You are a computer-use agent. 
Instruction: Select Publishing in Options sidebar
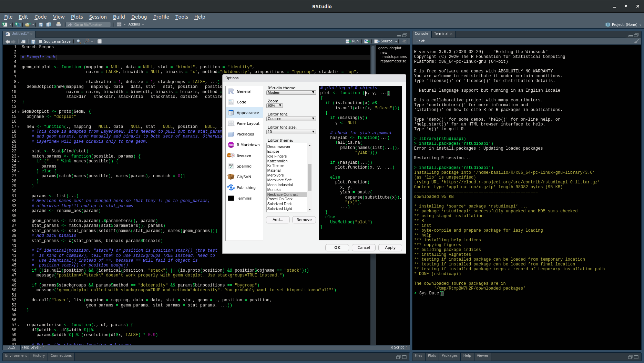click(244, 188)
